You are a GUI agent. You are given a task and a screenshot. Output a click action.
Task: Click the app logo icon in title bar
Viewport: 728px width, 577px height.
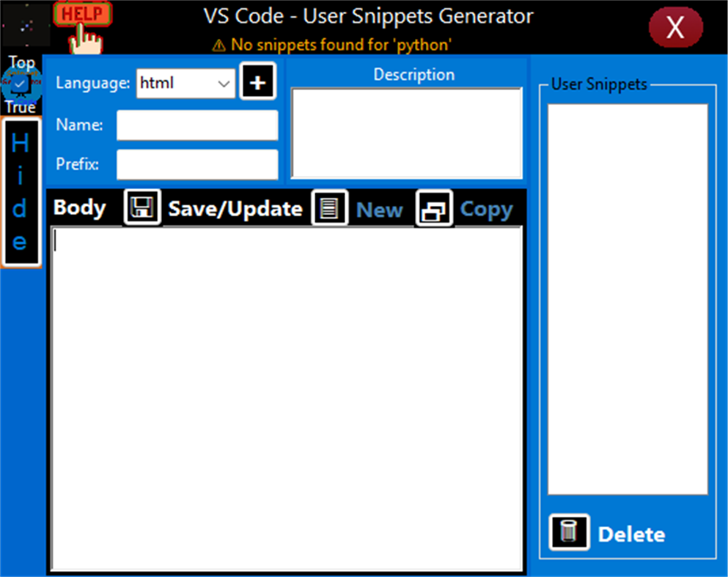pyautogui.click(x=25, y=25)
